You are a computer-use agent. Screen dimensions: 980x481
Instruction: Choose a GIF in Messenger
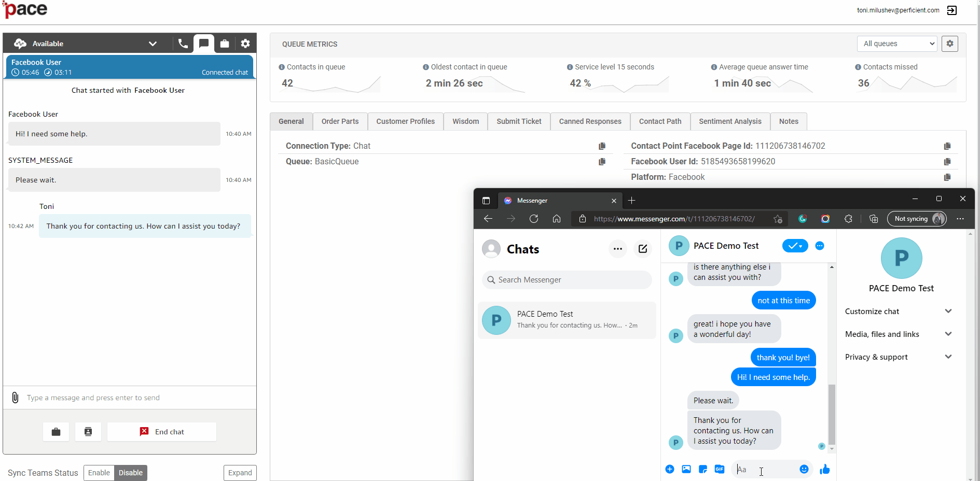coord(720,469)
